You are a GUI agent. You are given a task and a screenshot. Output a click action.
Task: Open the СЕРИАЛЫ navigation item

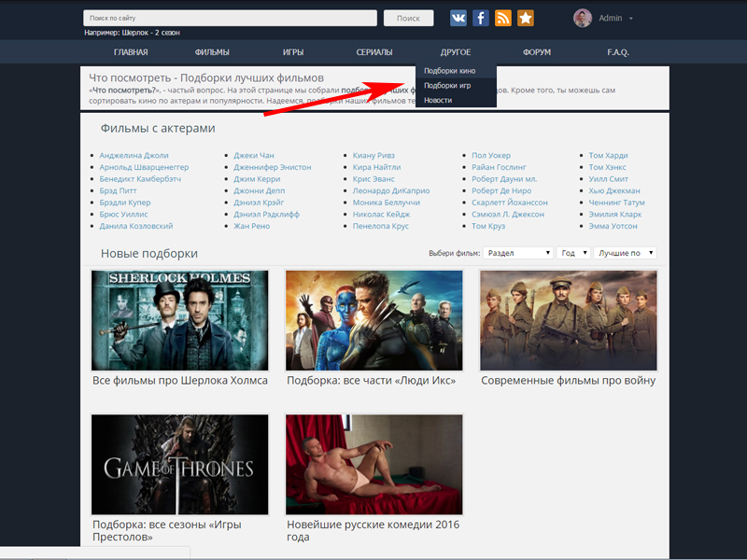click(374, 52)
